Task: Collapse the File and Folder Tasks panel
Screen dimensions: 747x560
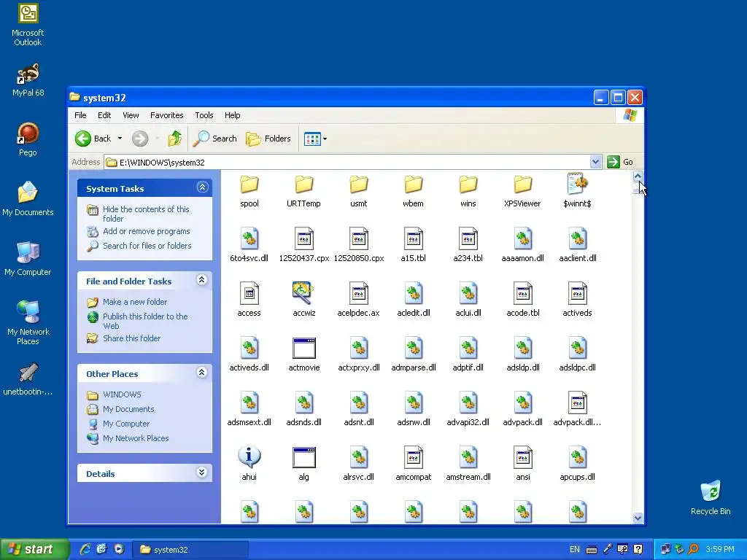Action: pos(202,280)
